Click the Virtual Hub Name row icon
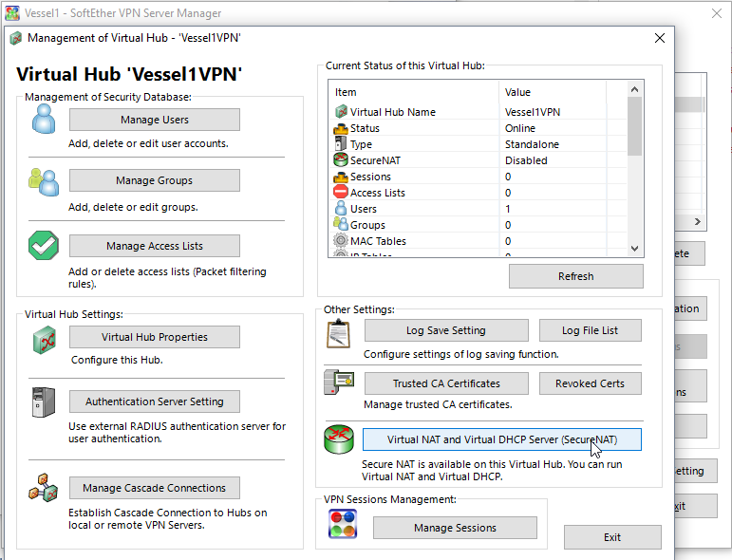This screenshot has height=560, width=732. tap(341, 112)
